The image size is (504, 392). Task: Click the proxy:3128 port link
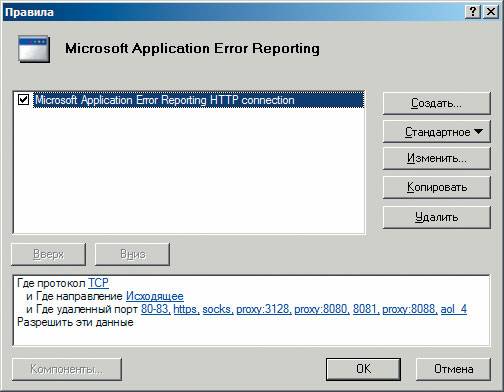pyautogui.click(x=264, y=309)
